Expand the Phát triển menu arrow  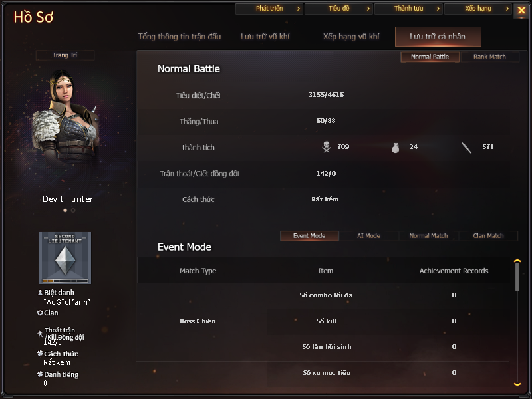pos(299,9)
